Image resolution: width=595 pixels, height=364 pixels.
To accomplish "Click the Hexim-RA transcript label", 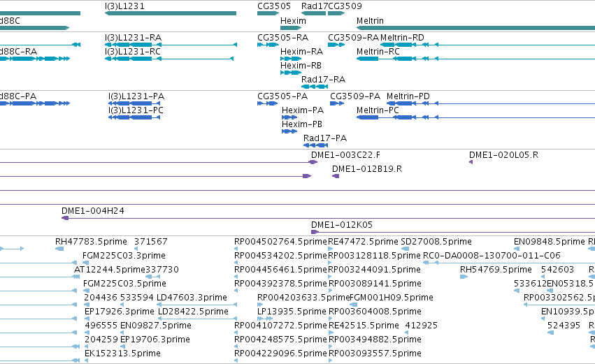I will coord(301,52).
